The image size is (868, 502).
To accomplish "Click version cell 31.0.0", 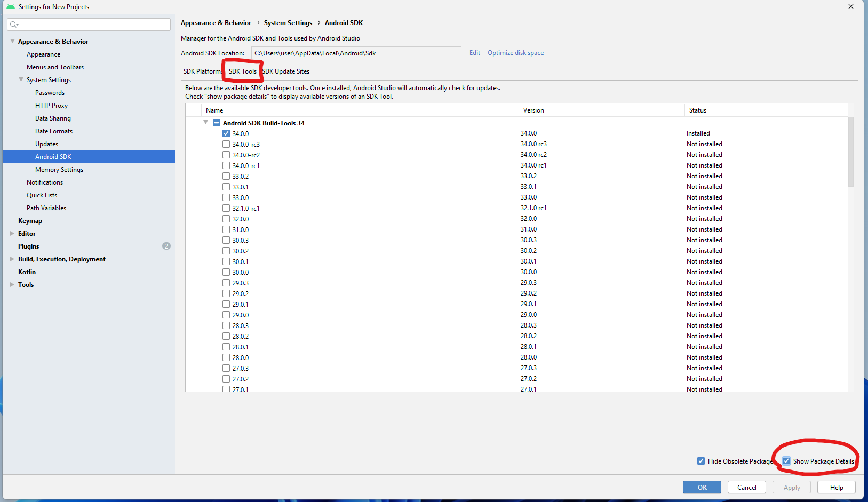I will (529, 229).
